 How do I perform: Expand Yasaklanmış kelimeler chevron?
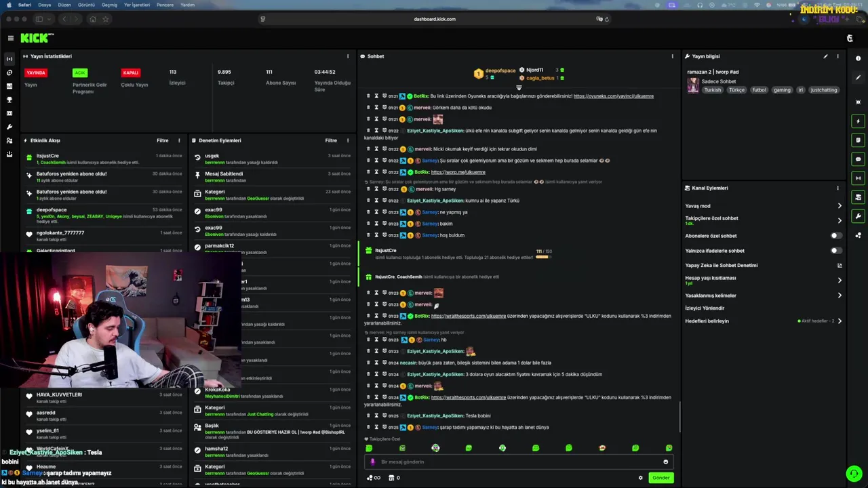click(840, 296)
